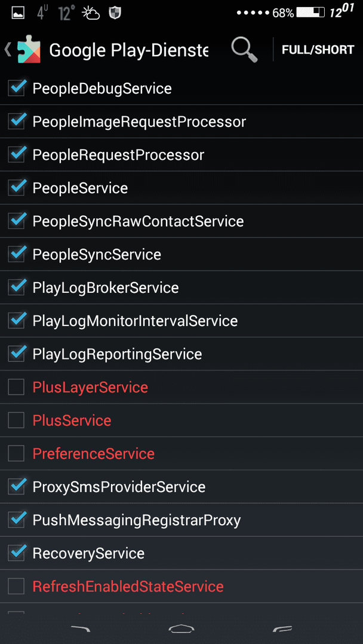Tap the search magnifier icon
Image resolution: width=363 pixels, height=644 pixels.
[x=244, y=49]
